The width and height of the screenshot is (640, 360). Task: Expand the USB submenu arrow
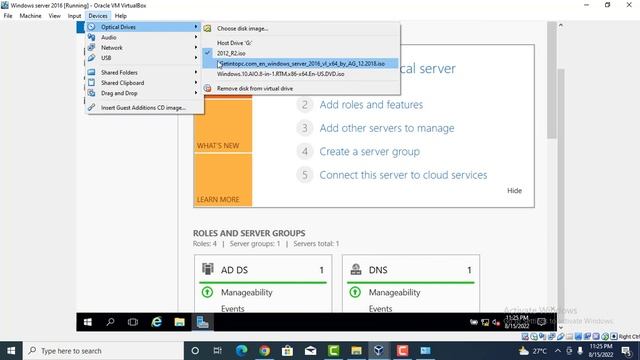point(196,58)
